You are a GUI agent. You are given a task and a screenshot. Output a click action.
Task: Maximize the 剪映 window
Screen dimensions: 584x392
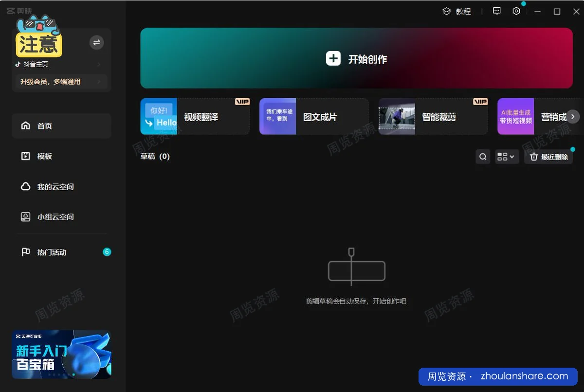click(x=557, y=11)
